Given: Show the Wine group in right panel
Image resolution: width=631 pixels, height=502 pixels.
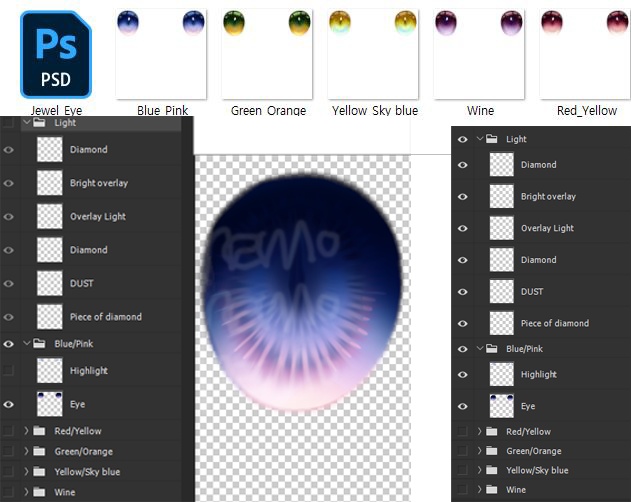Looking at the screenshot, I should pos(463,490).
